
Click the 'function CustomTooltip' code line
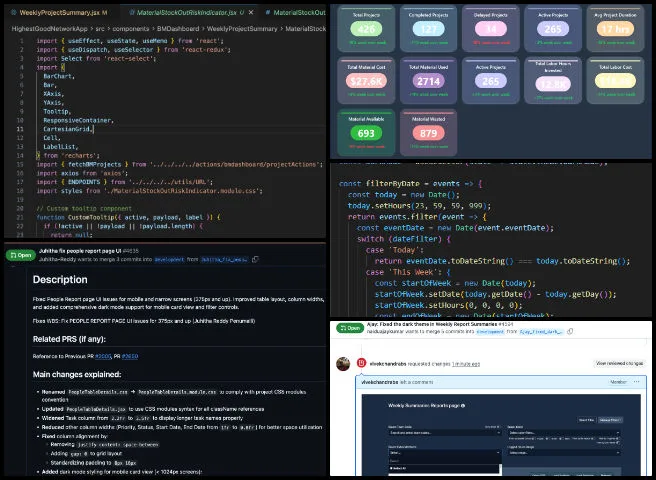click(128, 217)
